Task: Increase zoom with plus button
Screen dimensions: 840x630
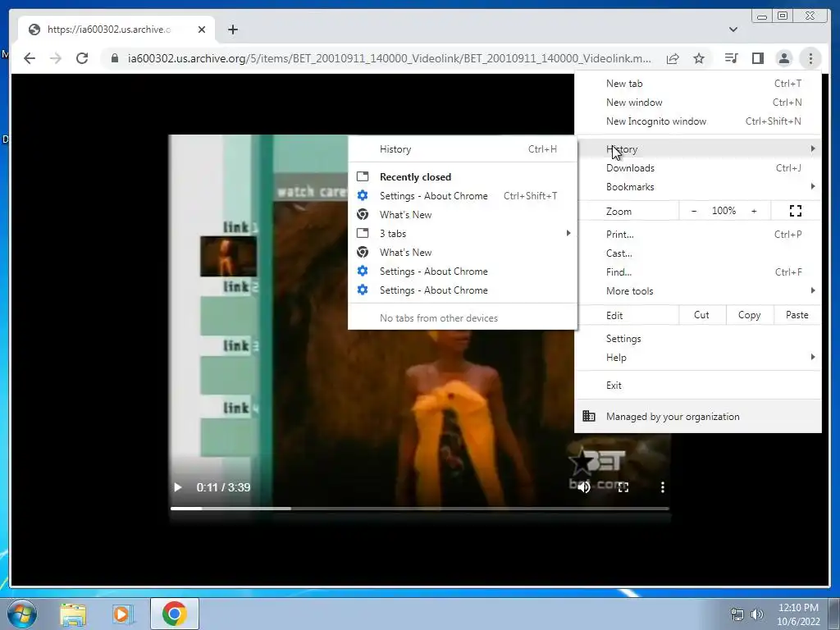Action: pyautogui.click(x=754, y=211)
